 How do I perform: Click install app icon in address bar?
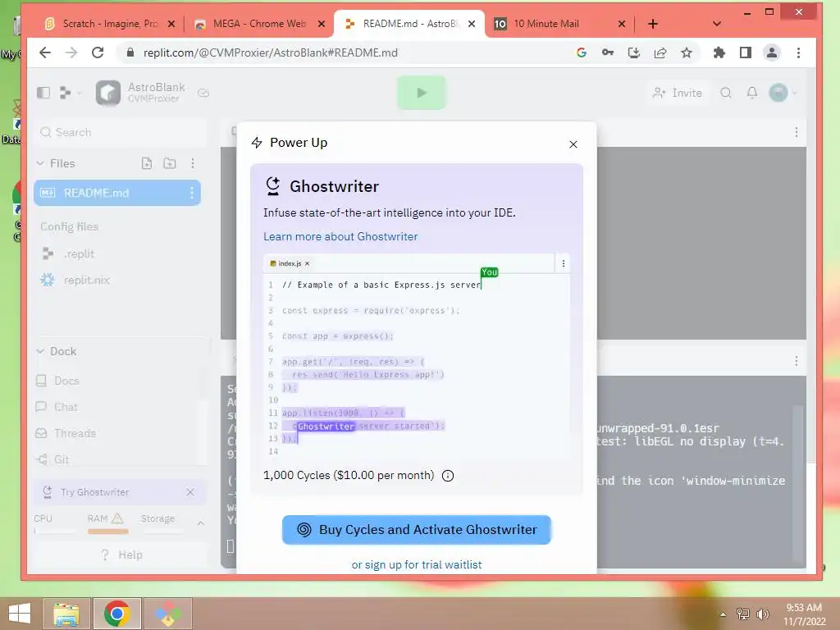click(634, 52)
